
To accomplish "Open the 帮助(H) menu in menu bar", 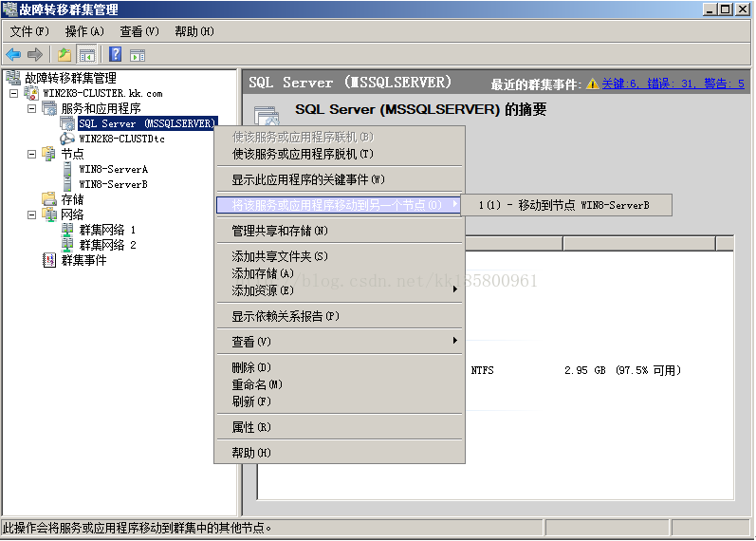I will (x=194, y=31).
